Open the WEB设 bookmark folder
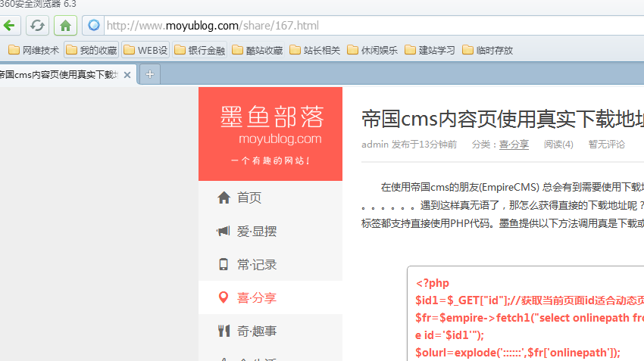This screenshot has width=644, height=361. click(145, 50)
